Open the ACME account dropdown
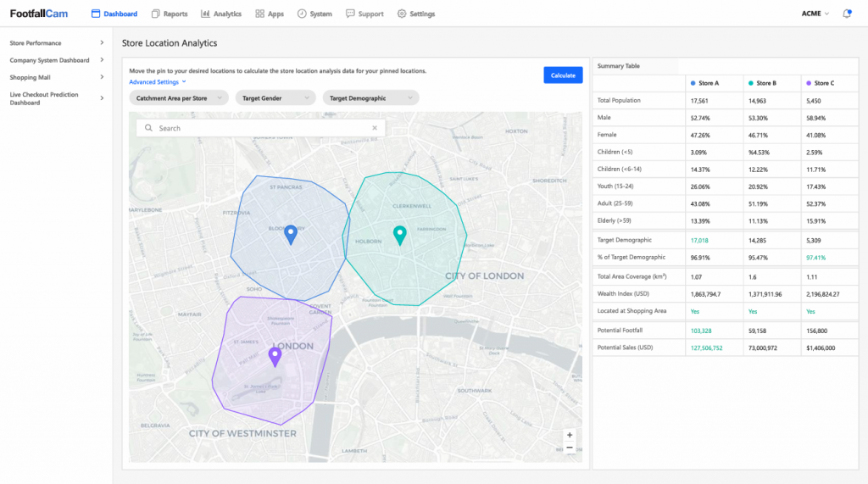The width and height of the screenshot is (868, 484). click(815, 14)
